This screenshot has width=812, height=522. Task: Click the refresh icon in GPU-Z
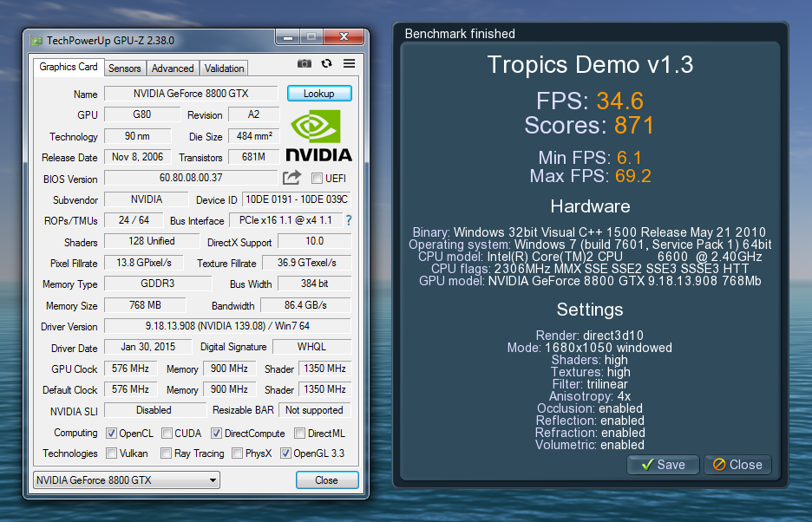326,63
